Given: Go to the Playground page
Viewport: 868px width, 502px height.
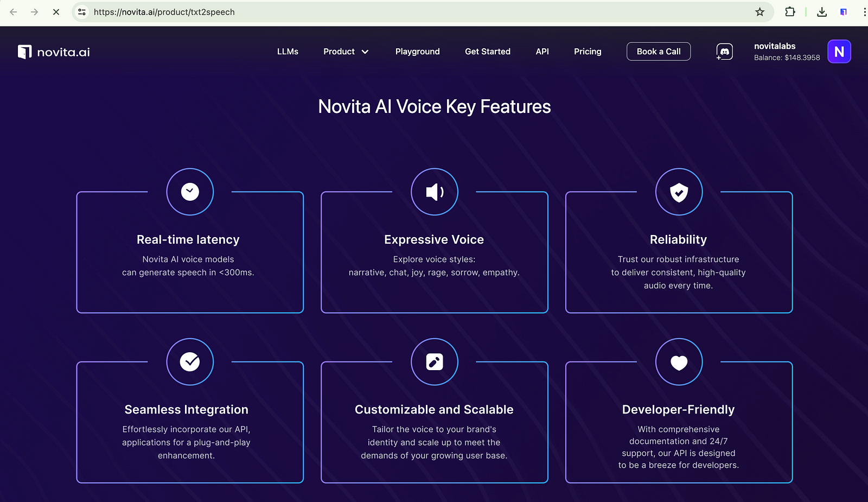Looking at the screenshot, I should coord(418,52).
